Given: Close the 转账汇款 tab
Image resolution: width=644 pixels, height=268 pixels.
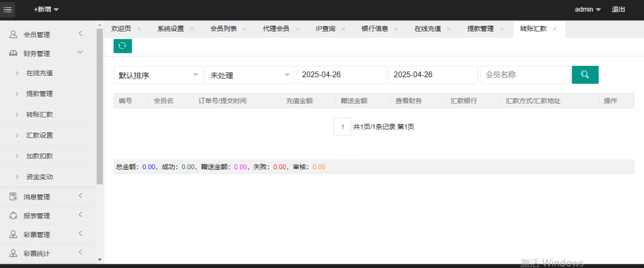Looking at the screenshot, I should [x=554, y=29].
